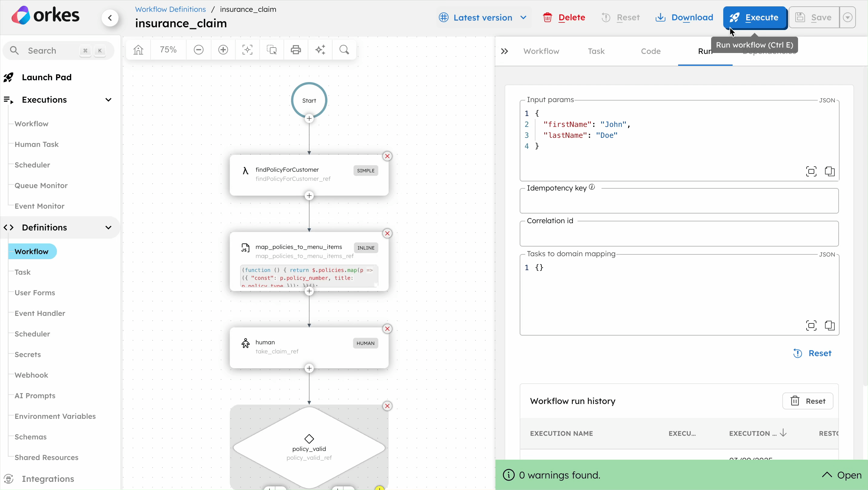Click the print workflow icon
The width and height of the screenshot is (868, 490).
pos(296,50)
